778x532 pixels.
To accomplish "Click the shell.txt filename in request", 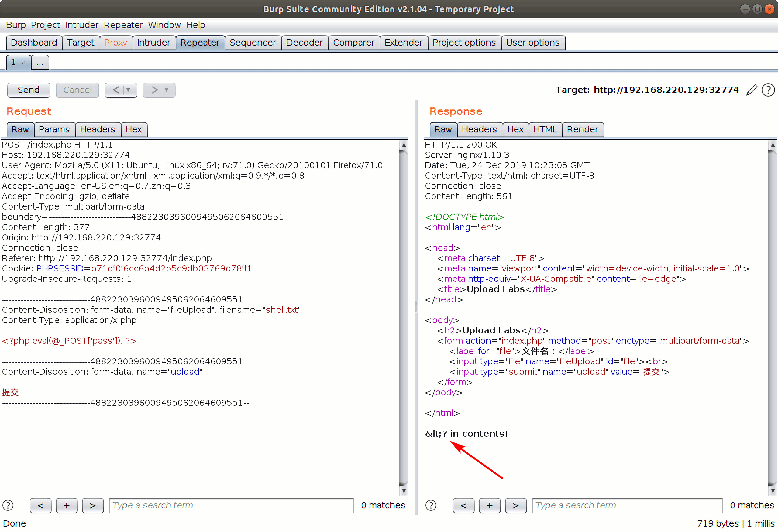I will 282,310.
